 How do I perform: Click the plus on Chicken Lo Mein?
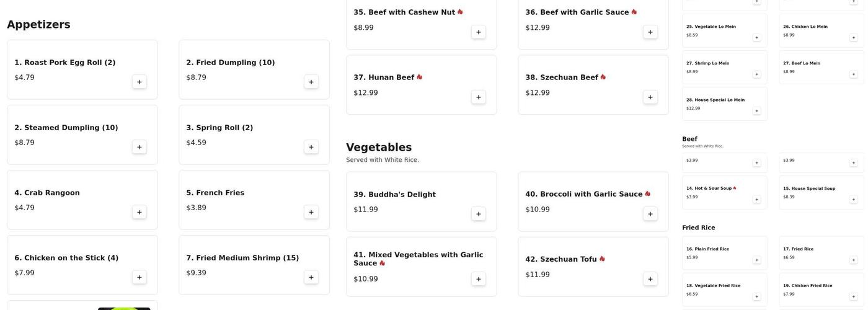853,38
